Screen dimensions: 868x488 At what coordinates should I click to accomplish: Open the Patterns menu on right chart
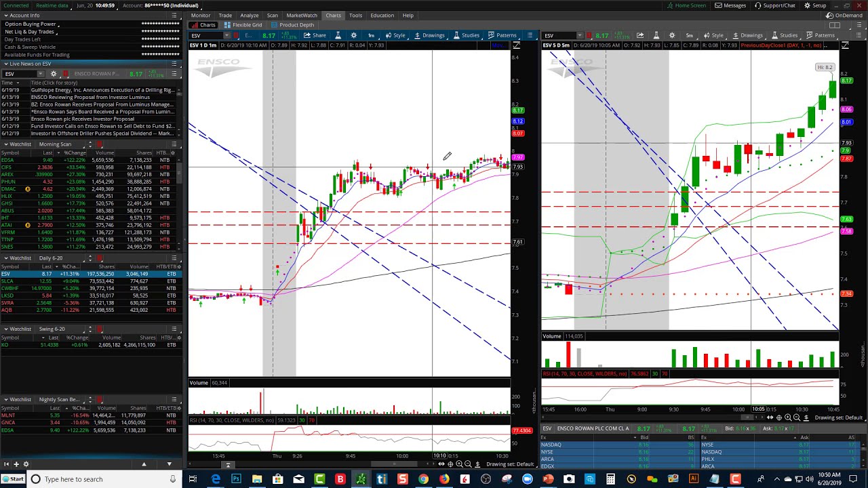tap(820, 35)
